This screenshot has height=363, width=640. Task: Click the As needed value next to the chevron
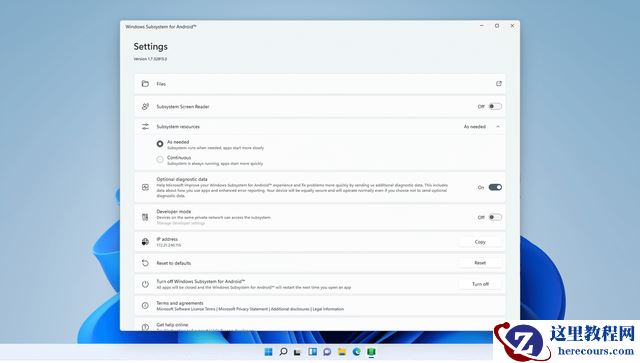[475, 127]
